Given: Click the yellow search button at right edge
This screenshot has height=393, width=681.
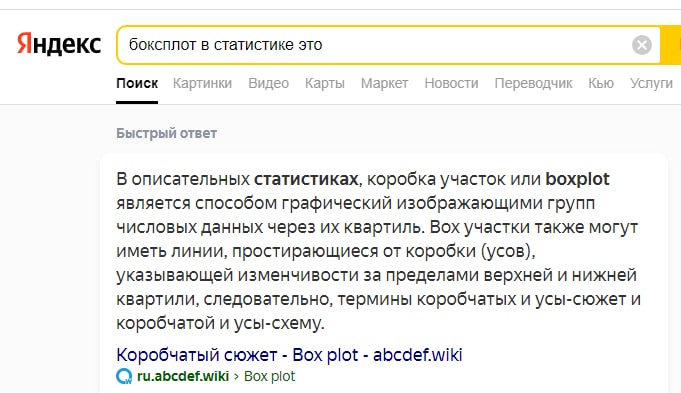Looking at the screenshot, I should pyautogui.click(x=671, y=45).
